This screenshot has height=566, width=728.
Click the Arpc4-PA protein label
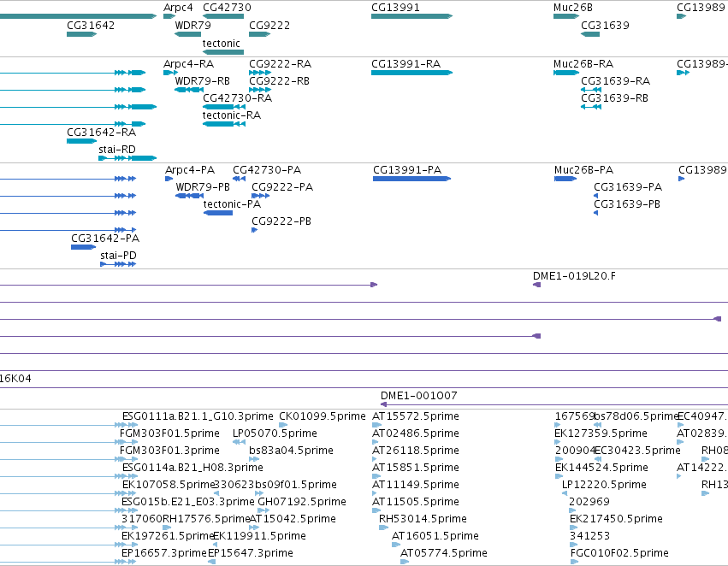[190, 170]
